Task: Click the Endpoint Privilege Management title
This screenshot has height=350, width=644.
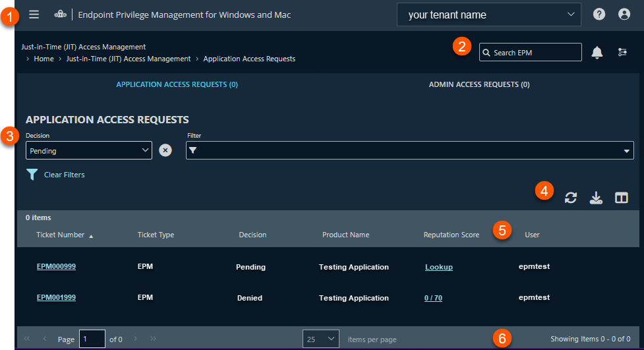Action: [185, 15]
